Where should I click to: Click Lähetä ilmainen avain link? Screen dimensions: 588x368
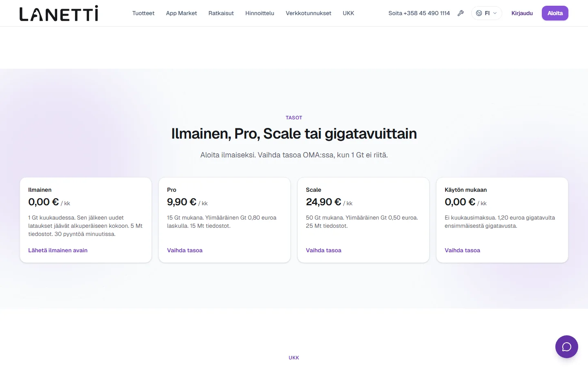[x=58, y=250]
